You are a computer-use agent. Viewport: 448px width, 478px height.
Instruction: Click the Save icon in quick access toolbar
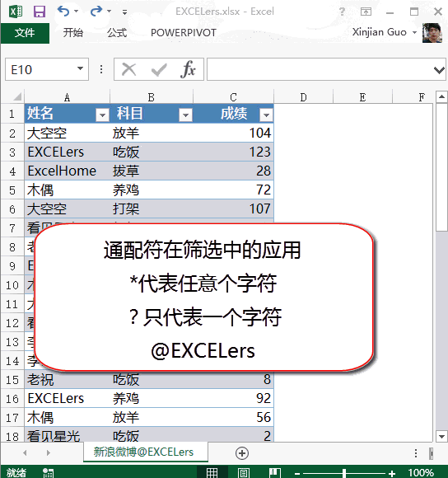[x=40, y=12]
